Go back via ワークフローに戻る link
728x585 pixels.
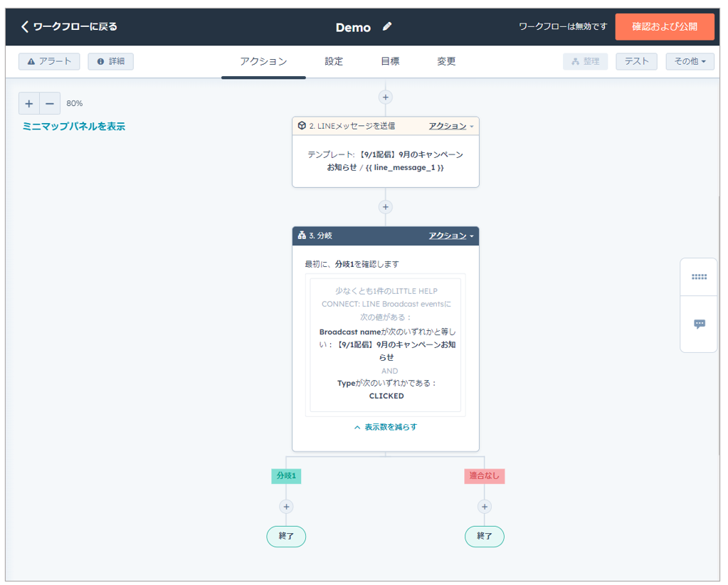[69, 27]
